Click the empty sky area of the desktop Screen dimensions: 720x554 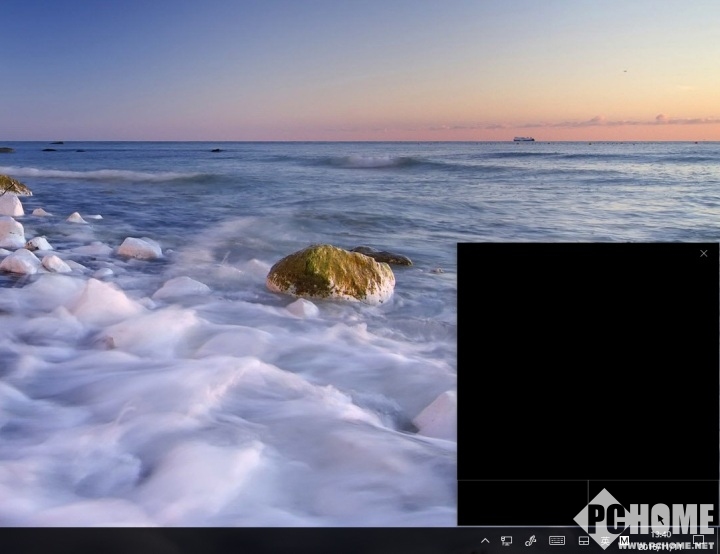click(300, 60)
